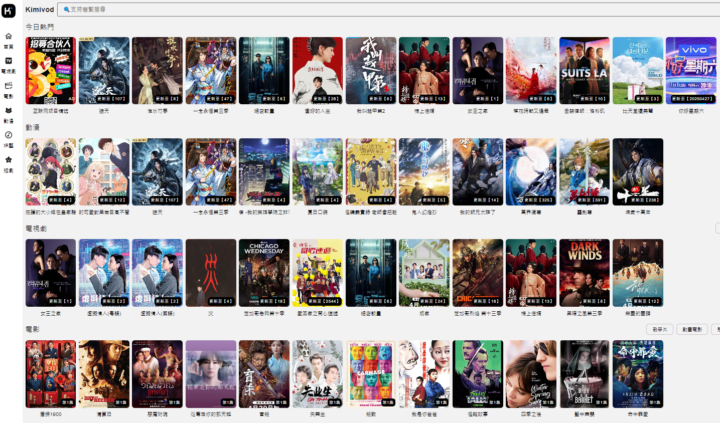Open Movies (電影) sidebar icon
720x423 pixels.
point(8,89)
